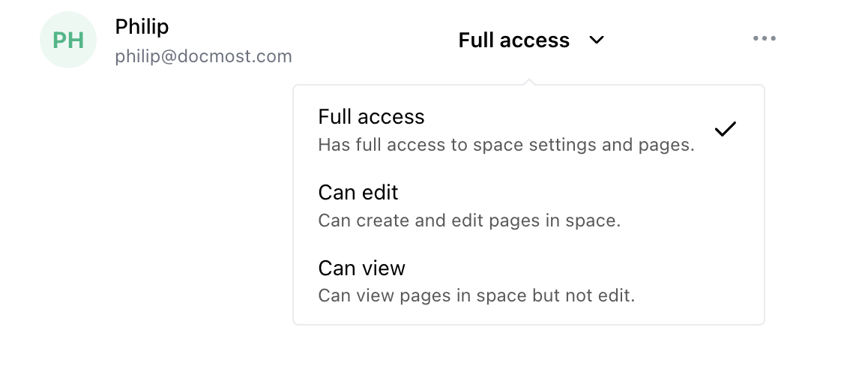Click the bold Full access role selector
This screenshot has height=378, width=868.
[x=514, y=40]
